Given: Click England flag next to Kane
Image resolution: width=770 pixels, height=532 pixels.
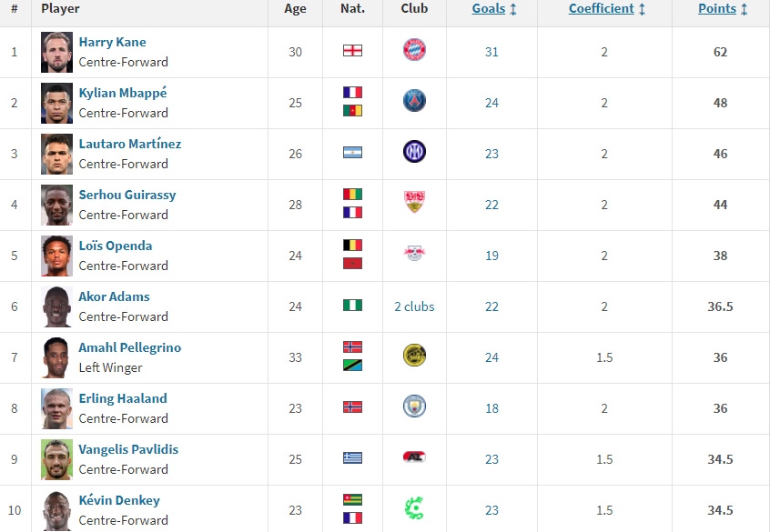Looking at the screenshot, I should pos(352,51).
